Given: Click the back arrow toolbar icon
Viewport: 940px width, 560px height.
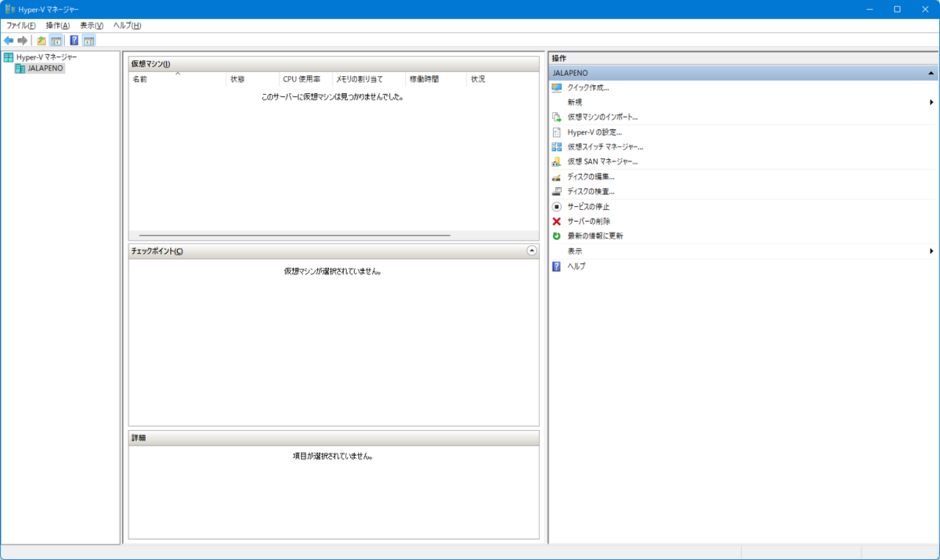Looking at the screenshot, I should point(9,40).
